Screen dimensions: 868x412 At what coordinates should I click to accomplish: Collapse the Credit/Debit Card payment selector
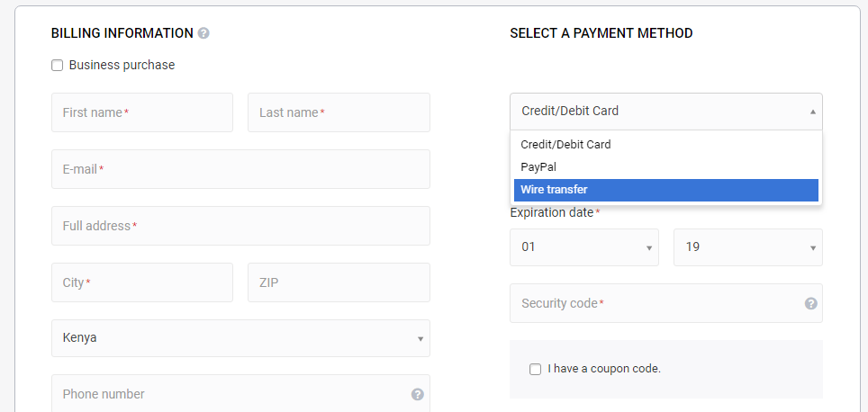pos(665,112)
